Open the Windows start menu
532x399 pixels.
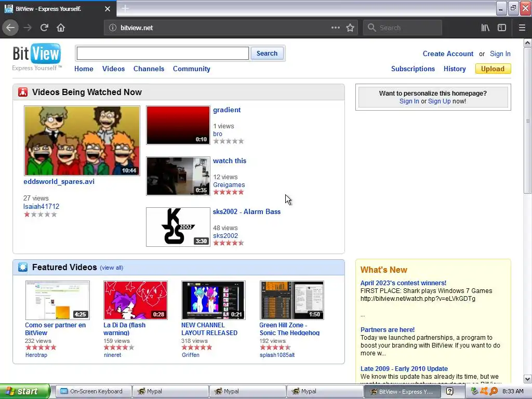click(x=25, y=392)
